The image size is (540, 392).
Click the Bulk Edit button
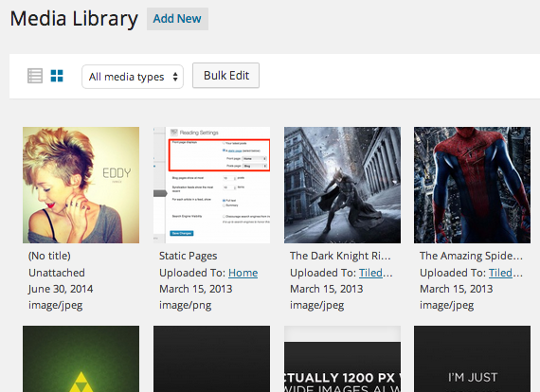[x=225, y=76]
